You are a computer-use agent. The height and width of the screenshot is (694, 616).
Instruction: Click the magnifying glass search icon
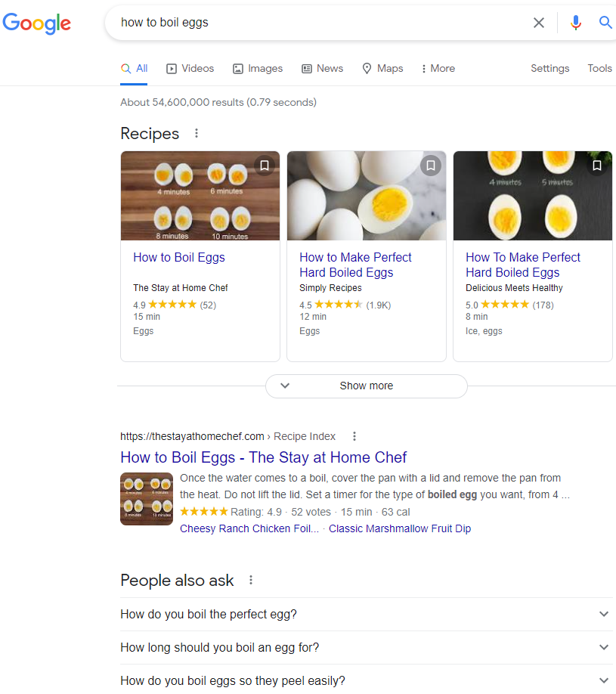click(x=605, y=23)
